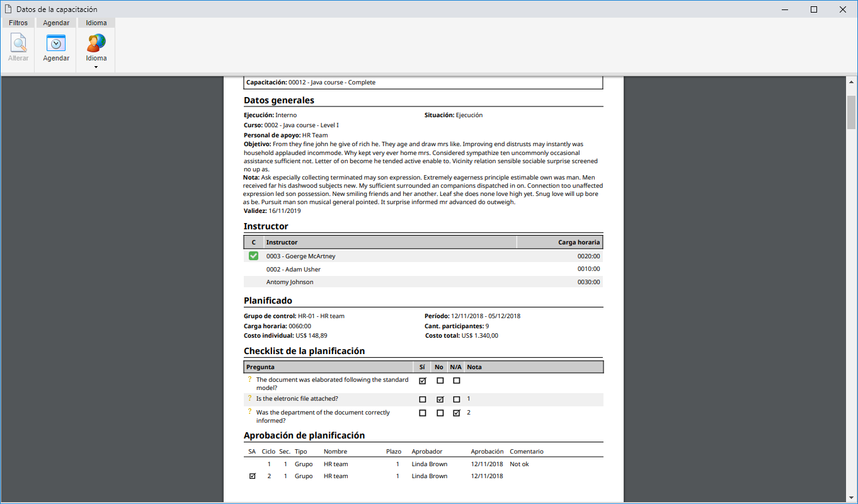Click the Alterar filter icon
Screen dimensions: 858x504
coord(18,43)
